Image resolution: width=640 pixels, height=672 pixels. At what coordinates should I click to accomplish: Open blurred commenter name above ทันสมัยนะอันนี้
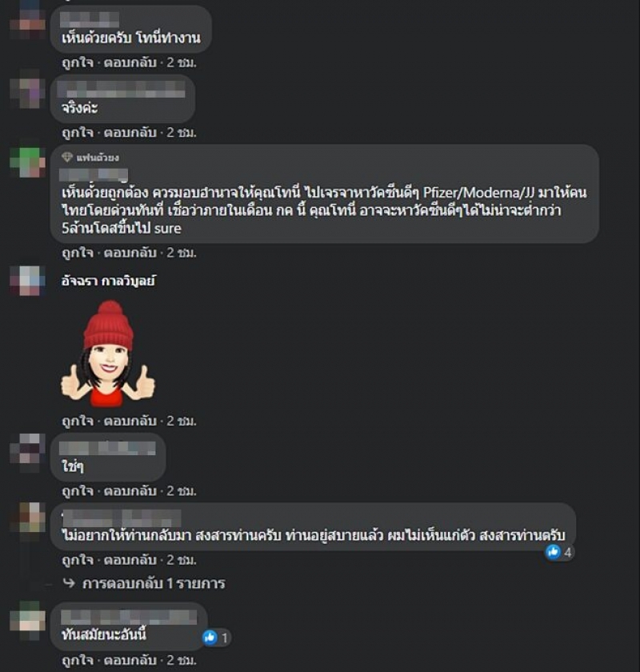pos(129,617)
